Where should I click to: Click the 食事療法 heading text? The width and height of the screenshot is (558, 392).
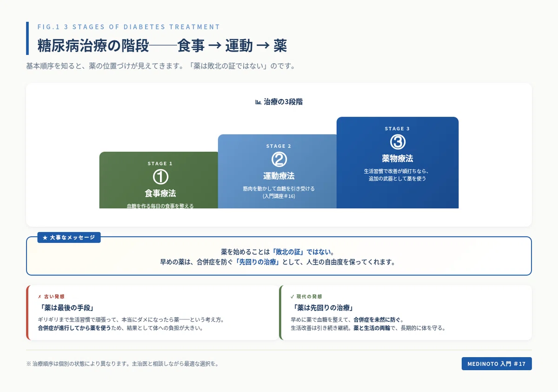[160, 193]
